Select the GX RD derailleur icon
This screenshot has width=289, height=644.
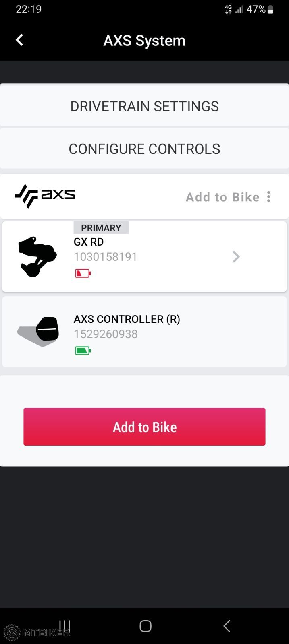(x=37, y=256)
